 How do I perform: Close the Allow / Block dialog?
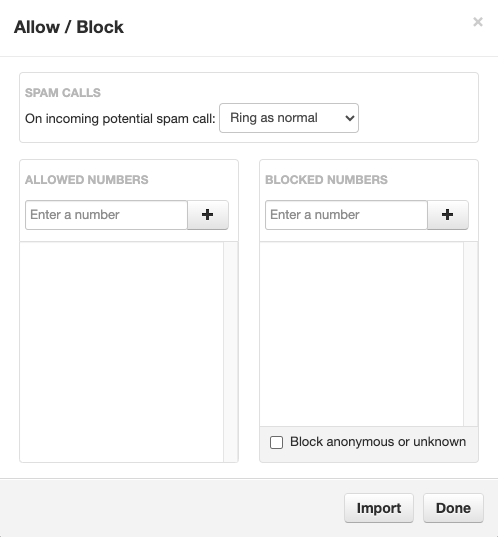(478, 22)
